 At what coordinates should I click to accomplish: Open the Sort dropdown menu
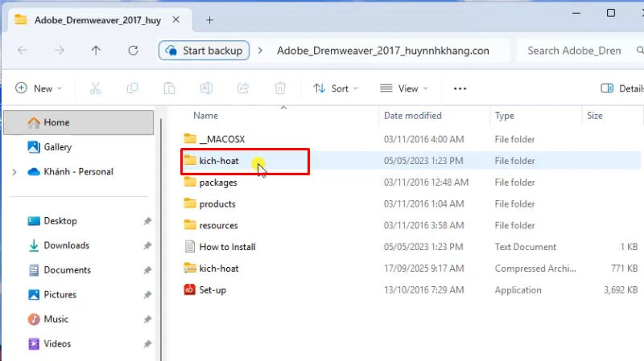pyautogui.click(x=336, y=88)
